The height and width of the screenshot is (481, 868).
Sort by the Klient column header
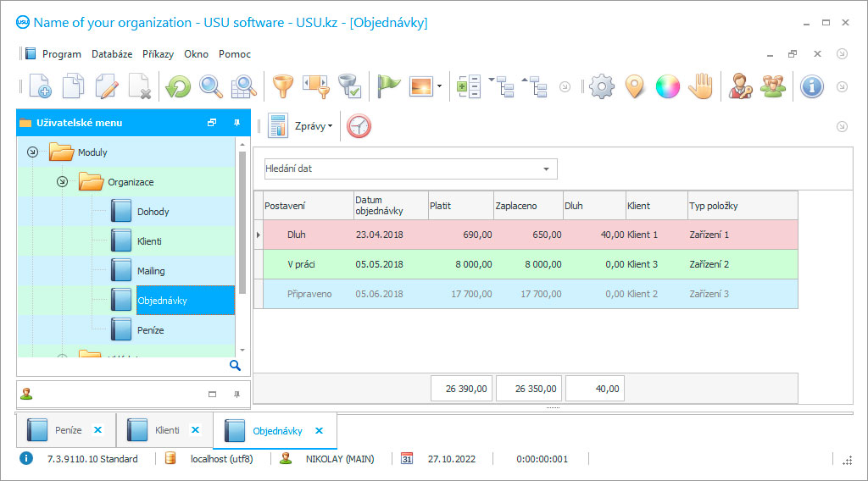(x=657, y=206)
